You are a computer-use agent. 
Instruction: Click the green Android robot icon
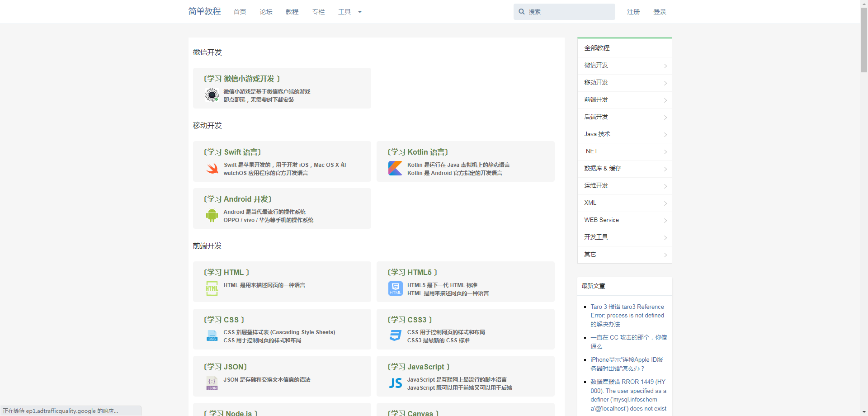pyautogui.click(x=212, y=215)
